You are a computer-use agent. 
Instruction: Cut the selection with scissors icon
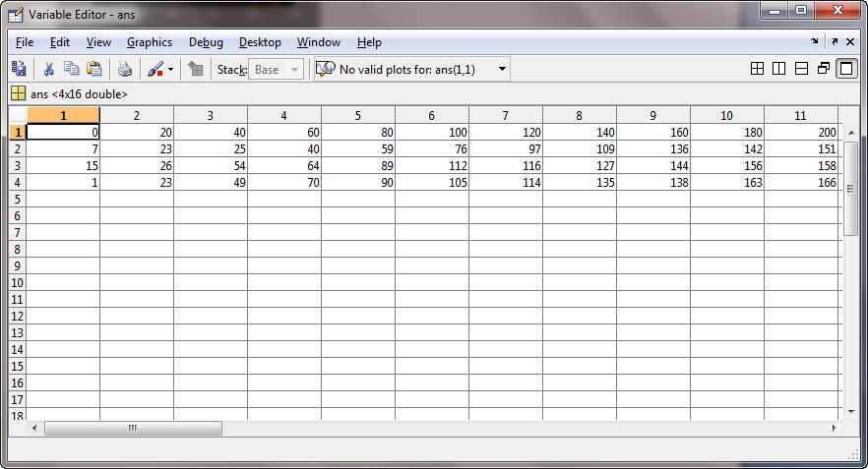click(49, 69)
